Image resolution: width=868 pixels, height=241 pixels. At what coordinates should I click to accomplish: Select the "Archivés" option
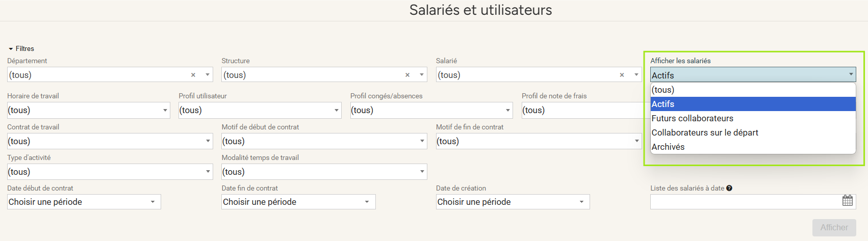click(x=753, y=147)
